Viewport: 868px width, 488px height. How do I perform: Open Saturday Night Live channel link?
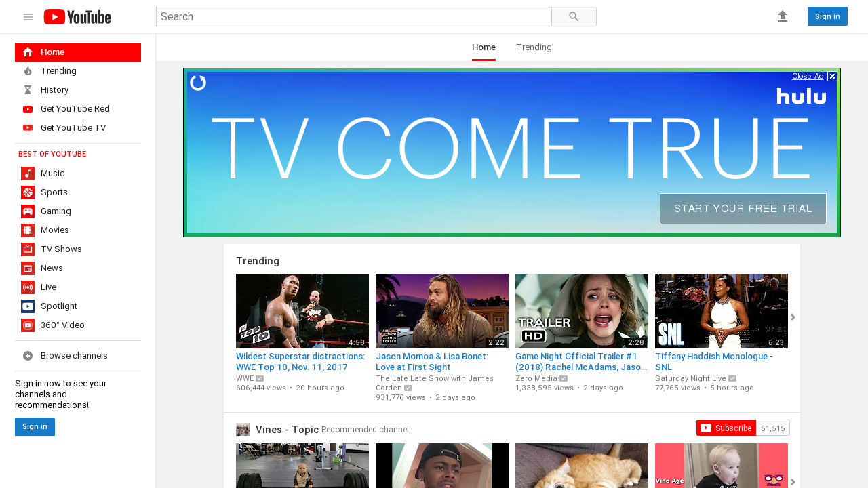(690, 378)
